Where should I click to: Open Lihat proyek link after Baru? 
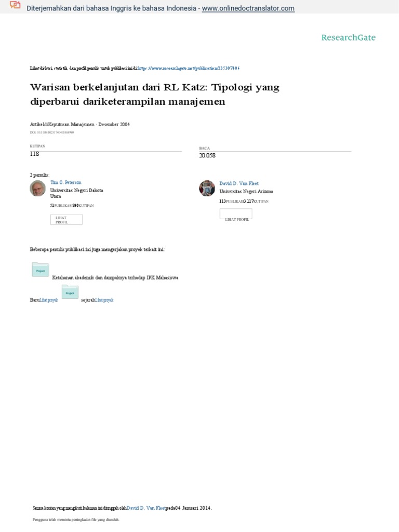pos(49,300)
